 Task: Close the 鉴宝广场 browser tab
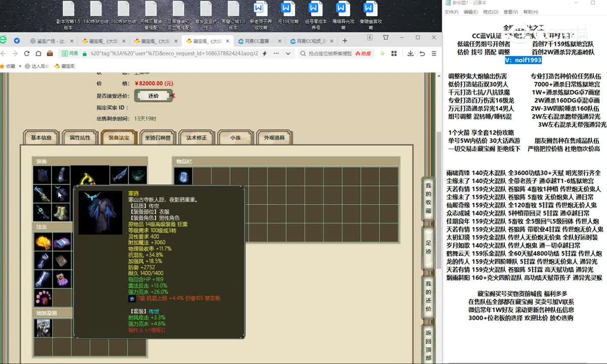pyautogui.click(x=72, y=41)
